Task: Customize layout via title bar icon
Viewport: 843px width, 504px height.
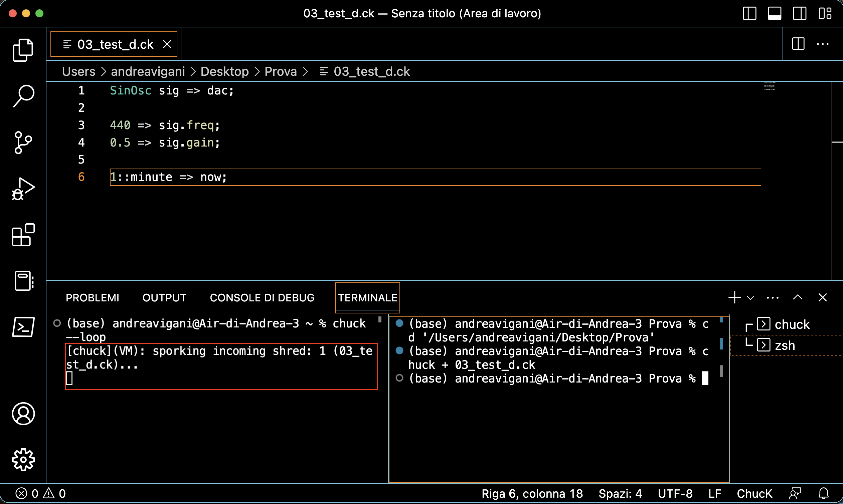Action: point(825,14)
